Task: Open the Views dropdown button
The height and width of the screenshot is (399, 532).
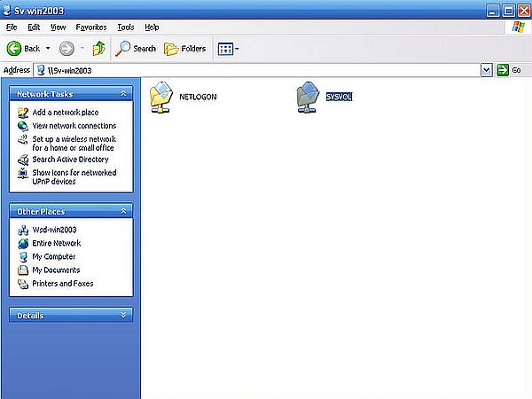Action: point(229,49)
